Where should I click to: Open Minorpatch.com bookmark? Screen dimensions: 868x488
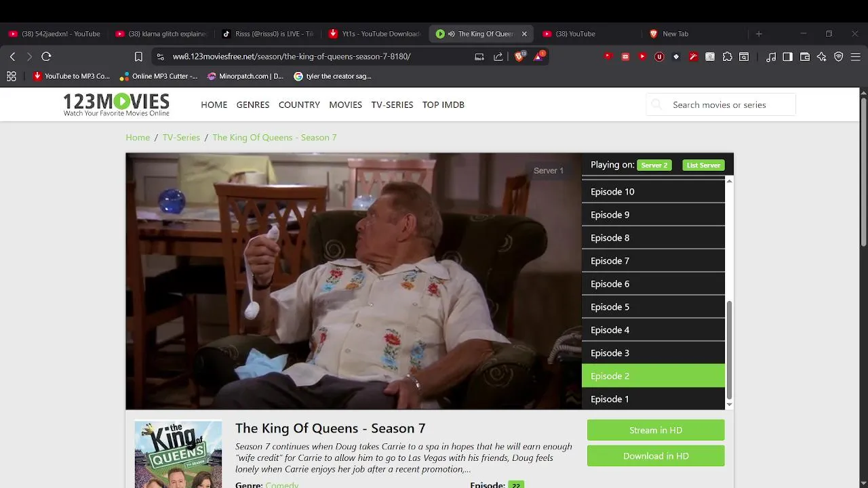tap(245, 77)
